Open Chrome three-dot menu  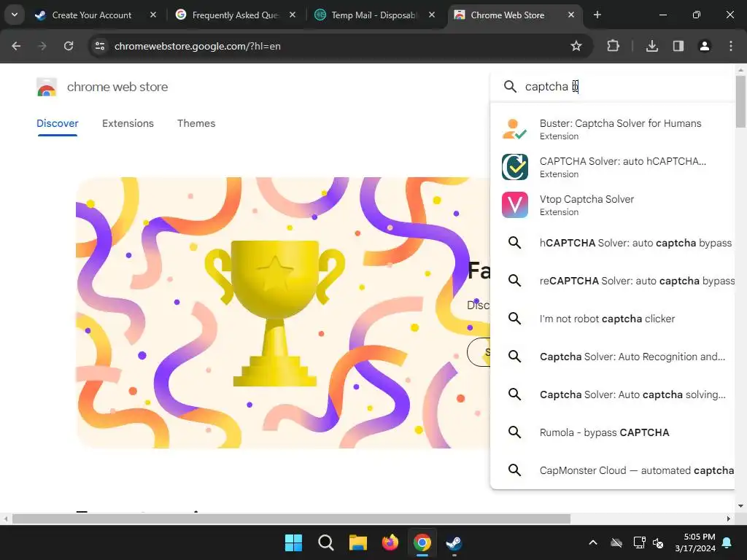731,46
